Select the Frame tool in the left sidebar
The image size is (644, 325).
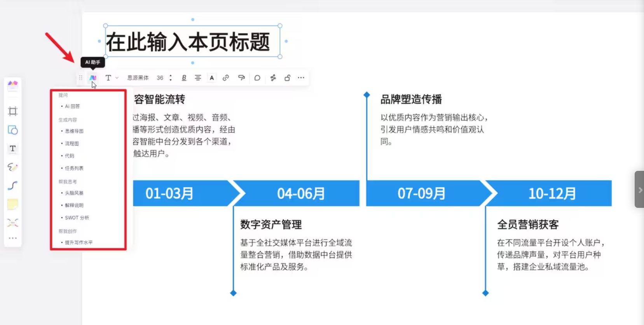pos(13,111)
